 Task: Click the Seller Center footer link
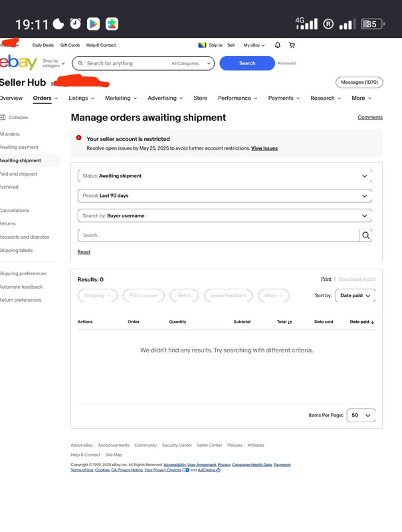(209, 445)
